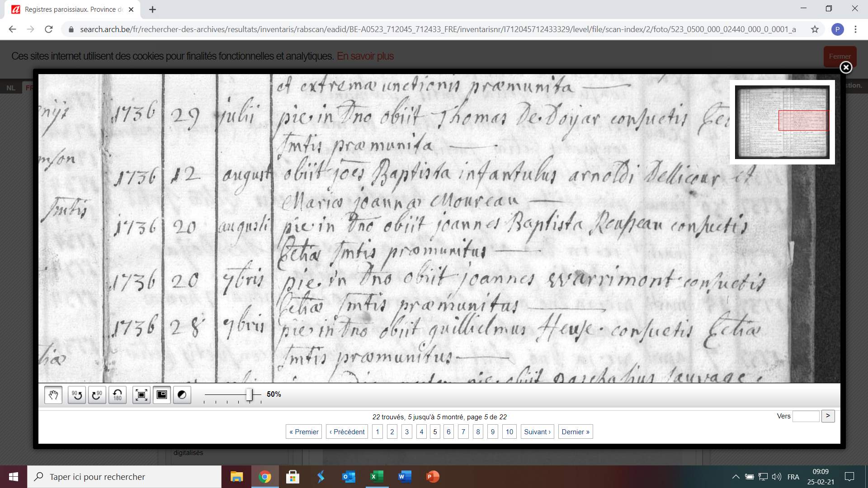The image size is (868, 488).
Task: Rotate image 90 degrees counterclockwise
Action: pos(77,395)
